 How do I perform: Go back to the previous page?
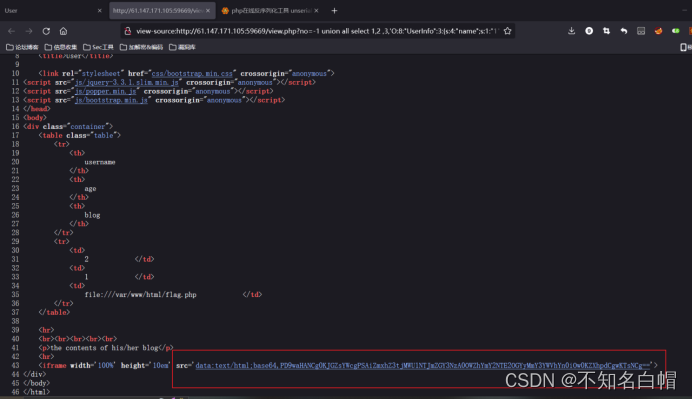point(11,31)
